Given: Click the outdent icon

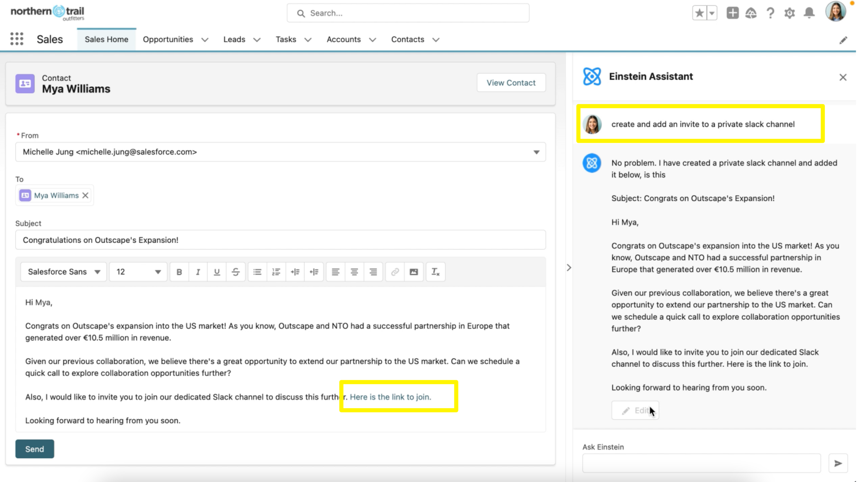Looking at the screenshot, I should 314,272.
